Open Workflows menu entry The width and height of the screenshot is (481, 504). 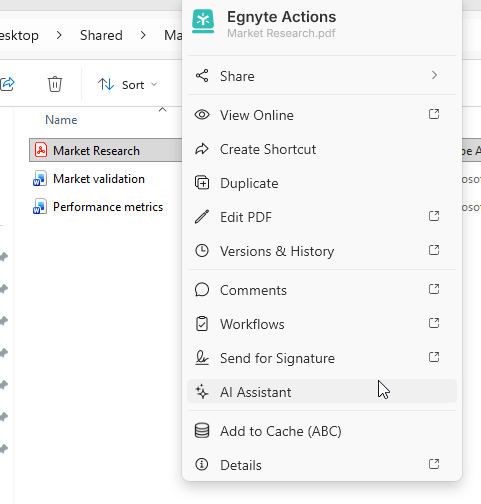(x=322, y=324)
